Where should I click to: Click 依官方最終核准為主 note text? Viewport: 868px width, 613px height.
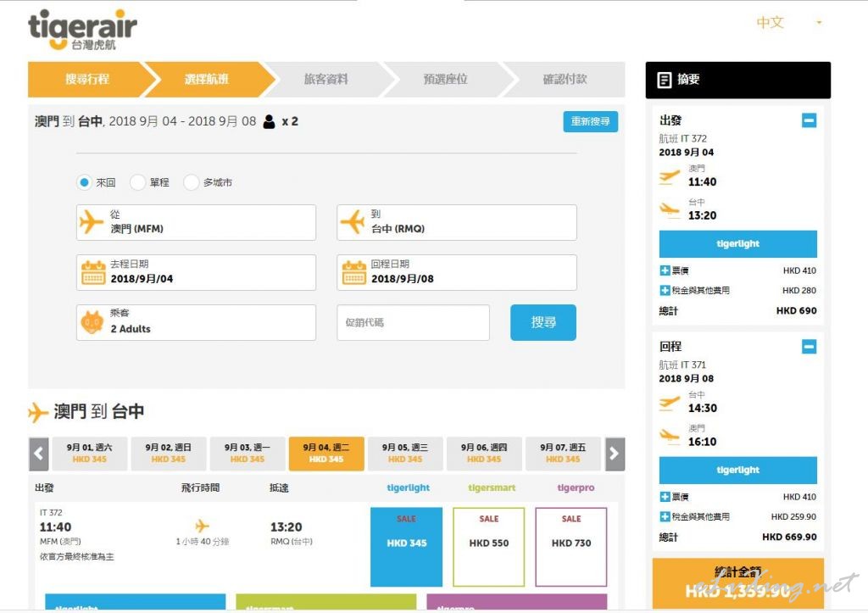(x=77, y=556)
